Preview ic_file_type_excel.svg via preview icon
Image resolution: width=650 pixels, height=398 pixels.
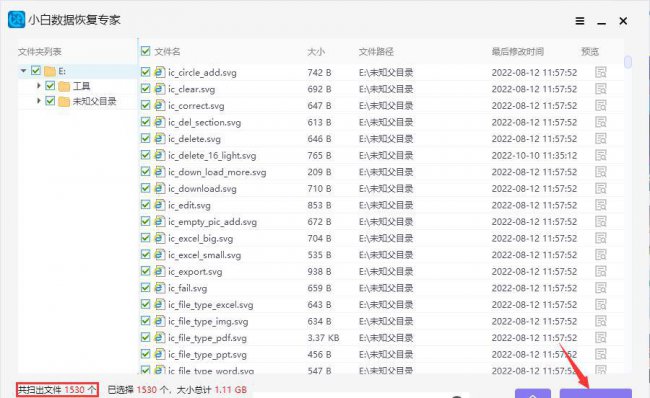(x=601, y=304)
